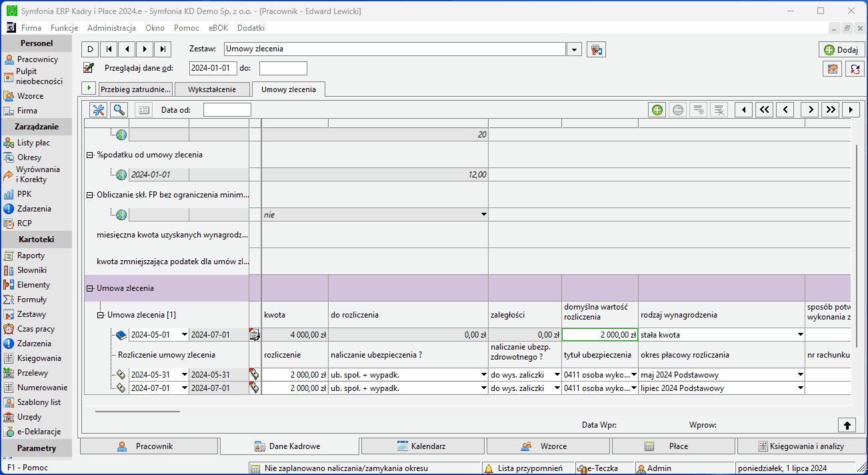Open PPK in the sidebar

[18, 194]
